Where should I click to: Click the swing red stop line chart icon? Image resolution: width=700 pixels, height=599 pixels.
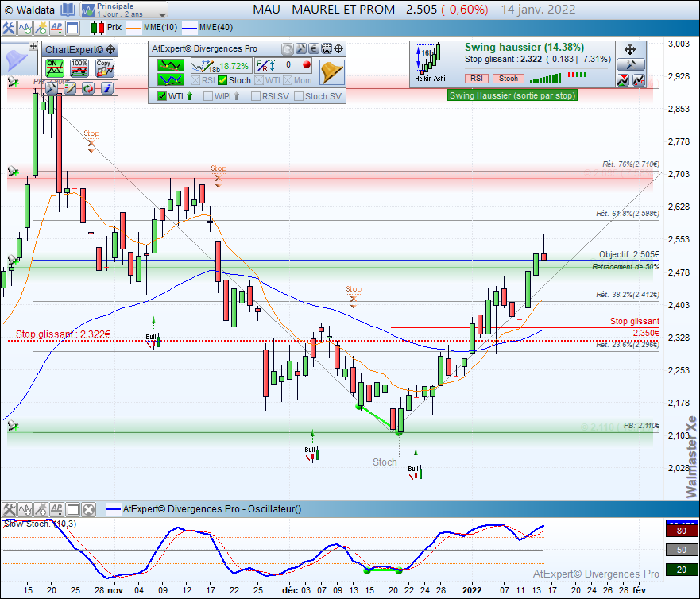point(639,80)
